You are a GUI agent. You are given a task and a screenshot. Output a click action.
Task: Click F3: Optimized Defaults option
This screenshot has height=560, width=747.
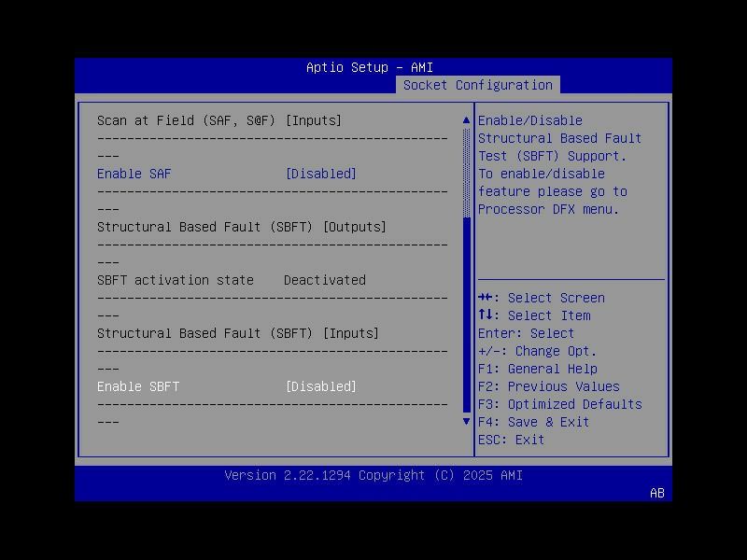click(558, 404)
